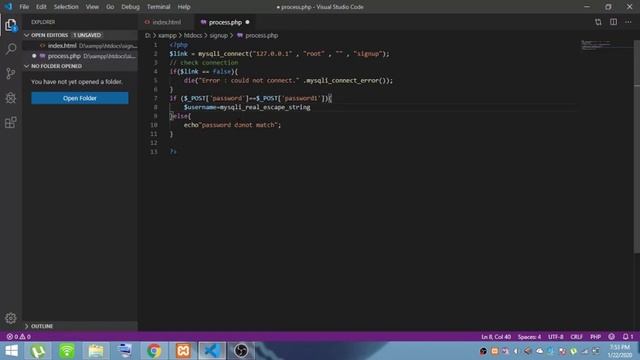This screenshot has height=360, width=640.
Task: Open the editor More Actions ellipsis
Action: [629, 22]
